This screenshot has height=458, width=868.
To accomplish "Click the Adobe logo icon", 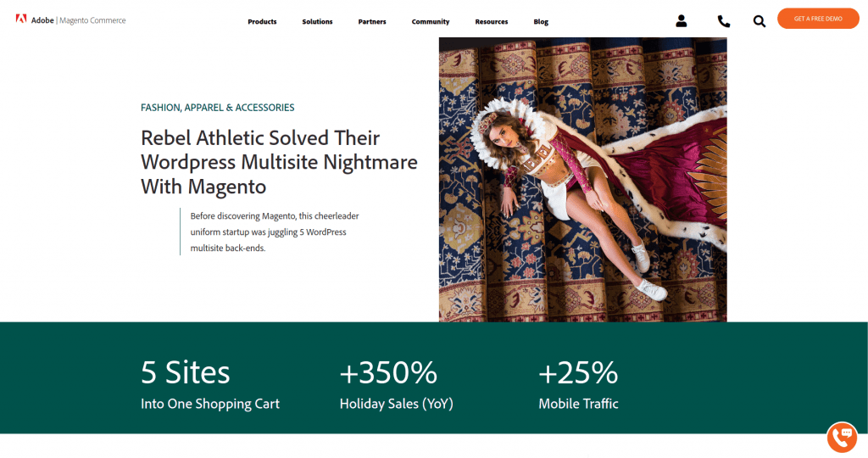I will tap(21, 20).
